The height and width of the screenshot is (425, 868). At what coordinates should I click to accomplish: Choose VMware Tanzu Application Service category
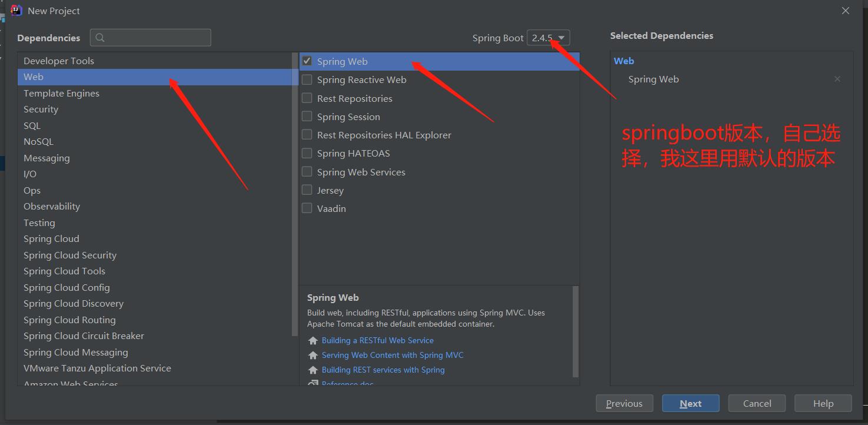(156, 368)
